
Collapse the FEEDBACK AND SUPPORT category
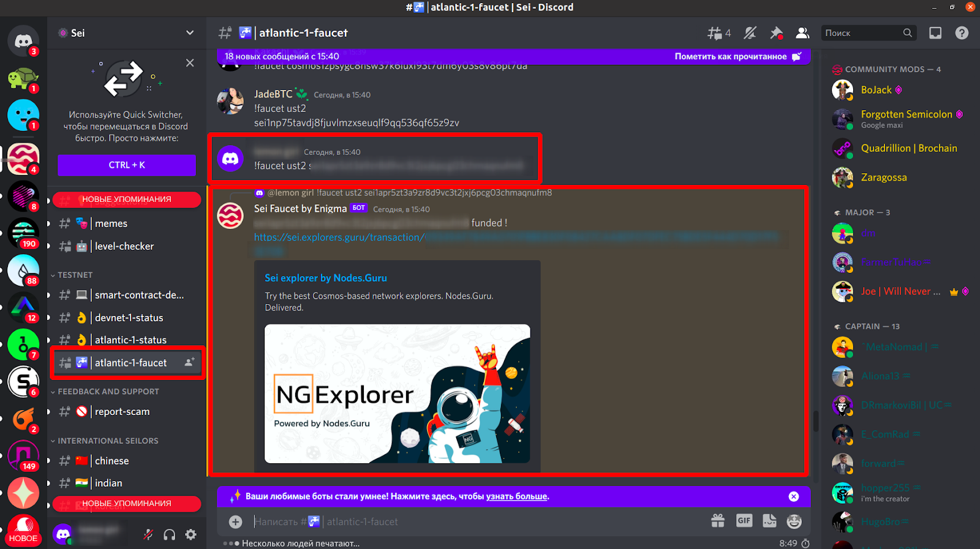click(108, 391)
